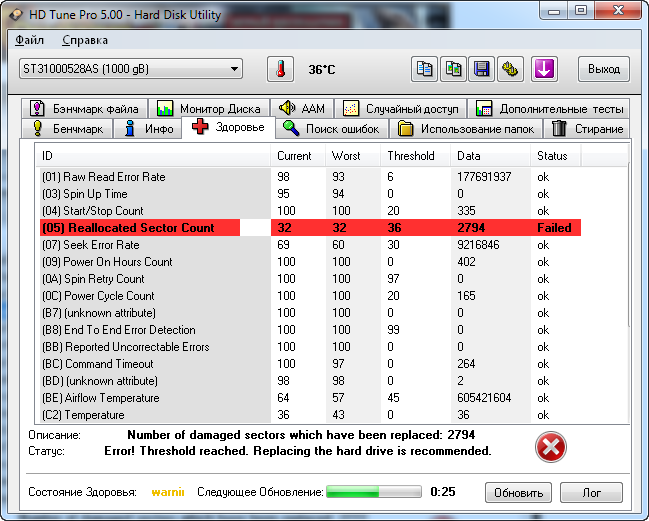The image size is (649, 521).
Task: Click the attribute list vertical scrollbar
Action: click(x=628, y=246)
